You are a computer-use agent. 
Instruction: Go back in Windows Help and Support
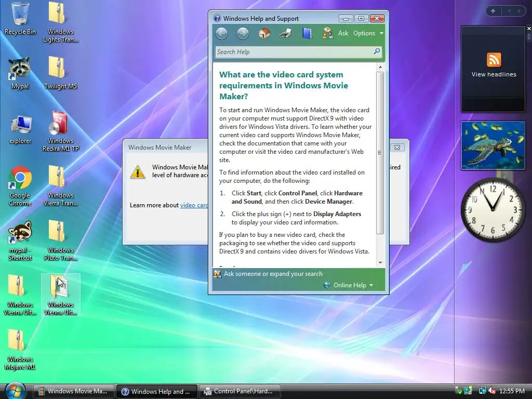pyautogui.click(x=221, y=34)
